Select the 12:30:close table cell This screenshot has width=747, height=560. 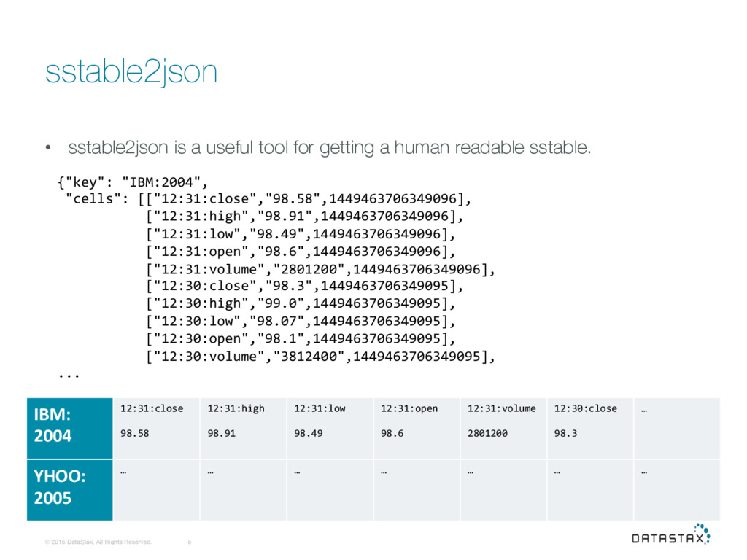coord(590,428)
